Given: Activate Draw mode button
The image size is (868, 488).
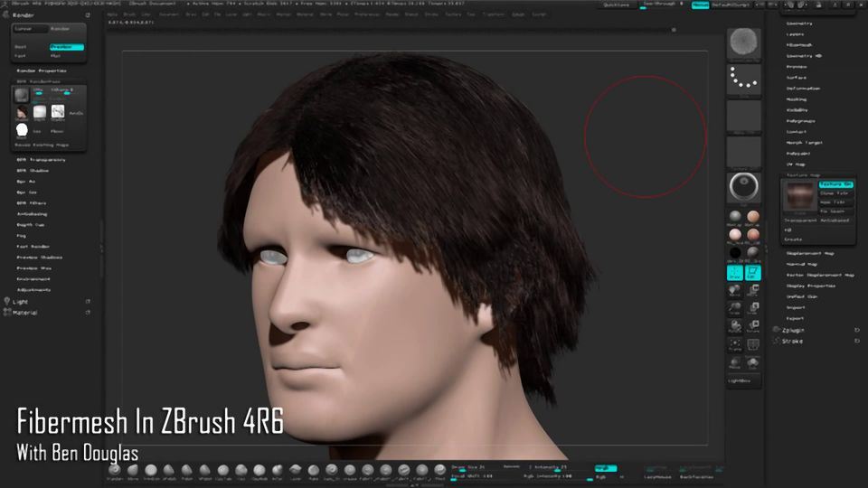Looking at the screenshot, I should coord(734,272).
